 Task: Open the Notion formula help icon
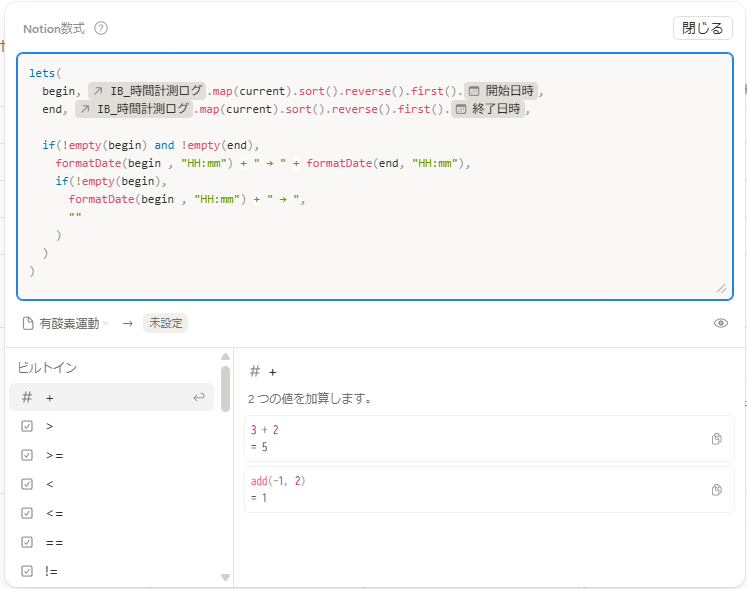(x=101, y=29)
